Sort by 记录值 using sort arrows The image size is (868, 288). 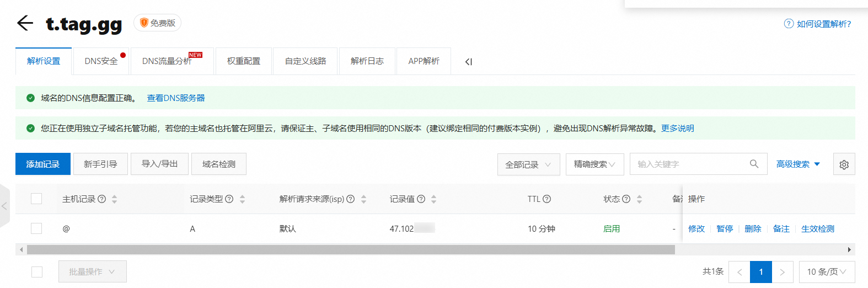(434, 199)
